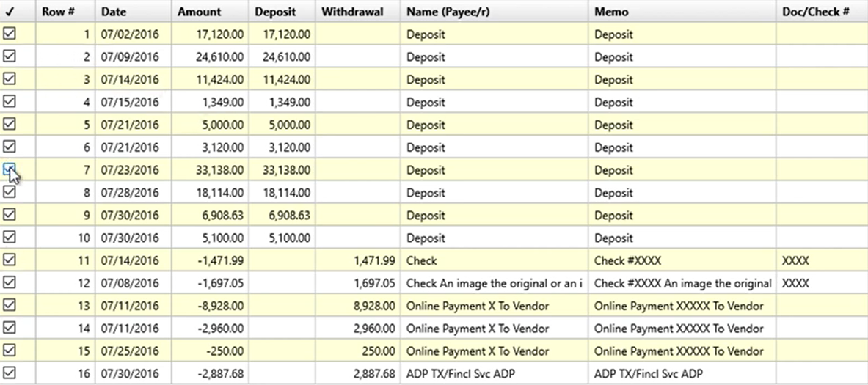This screenshot has height=385, width=868.
Task: Click amount 1,349.00 in Amount column
Action: click(x=211, y=103)
